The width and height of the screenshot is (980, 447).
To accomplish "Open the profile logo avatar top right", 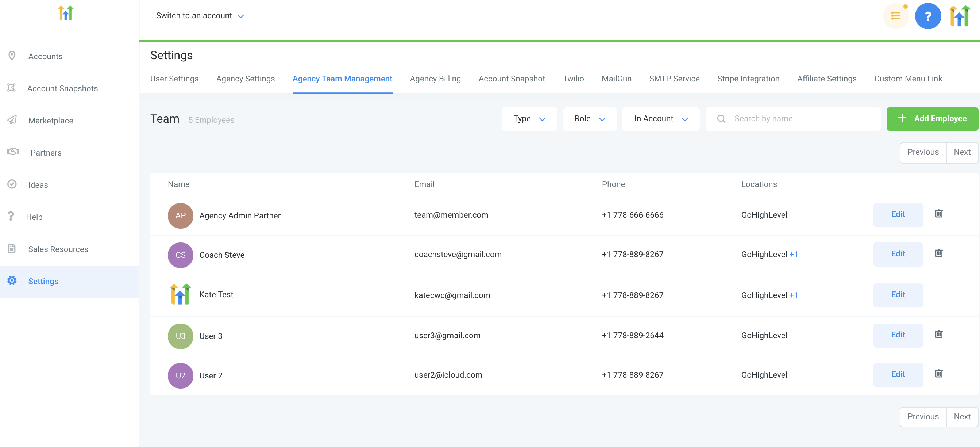I will pyautogui.click(x=959, y=16).
